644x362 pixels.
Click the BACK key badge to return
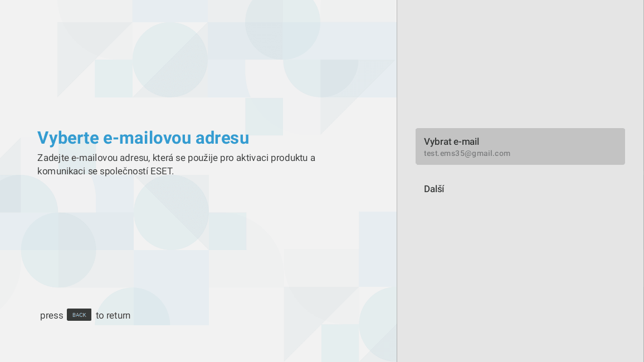pyautogui.click(x=79, y=315)
